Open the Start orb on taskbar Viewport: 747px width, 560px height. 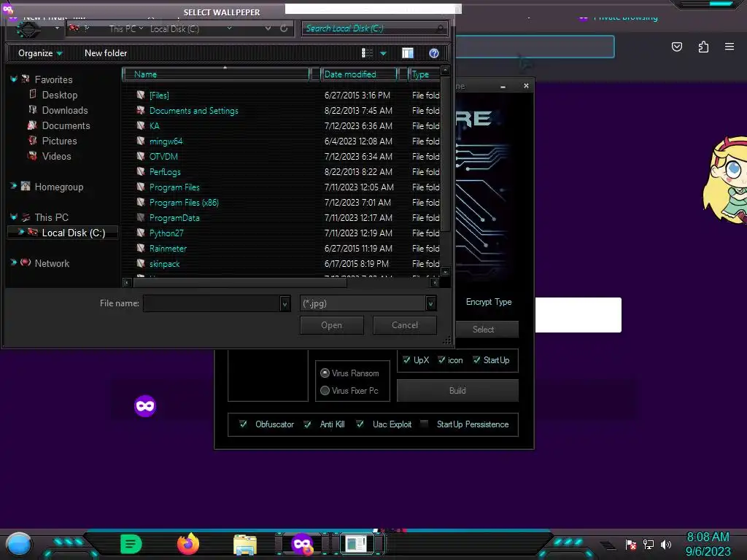[19, 545]
